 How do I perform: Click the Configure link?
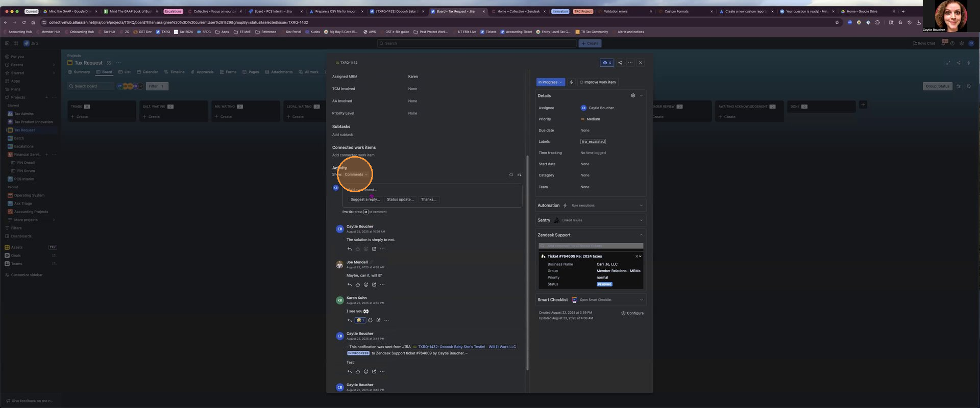click(x=632, y=313)
